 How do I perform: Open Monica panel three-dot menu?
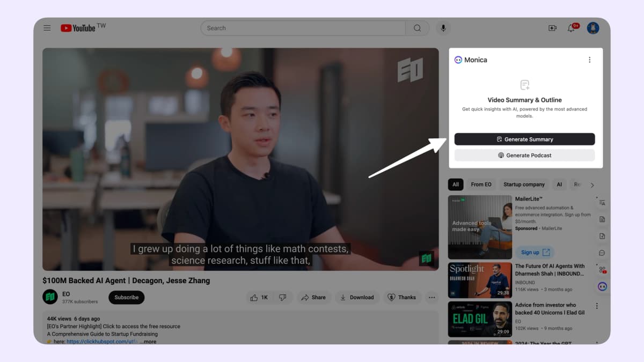click(589, 60)
